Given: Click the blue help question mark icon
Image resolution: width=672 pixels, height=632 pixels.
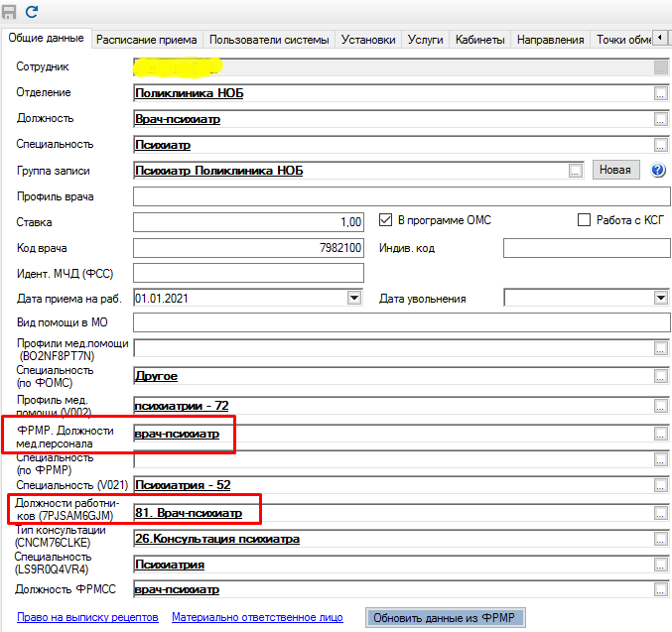Looking at the screenshot, I should click(657, 170).
